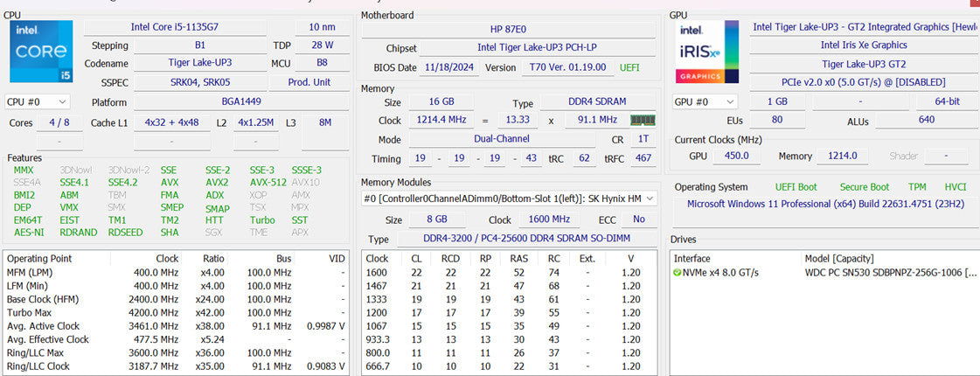Click the Stepping value B1
The height and width of the screenshot is (376, 980).
pos(200,45)
